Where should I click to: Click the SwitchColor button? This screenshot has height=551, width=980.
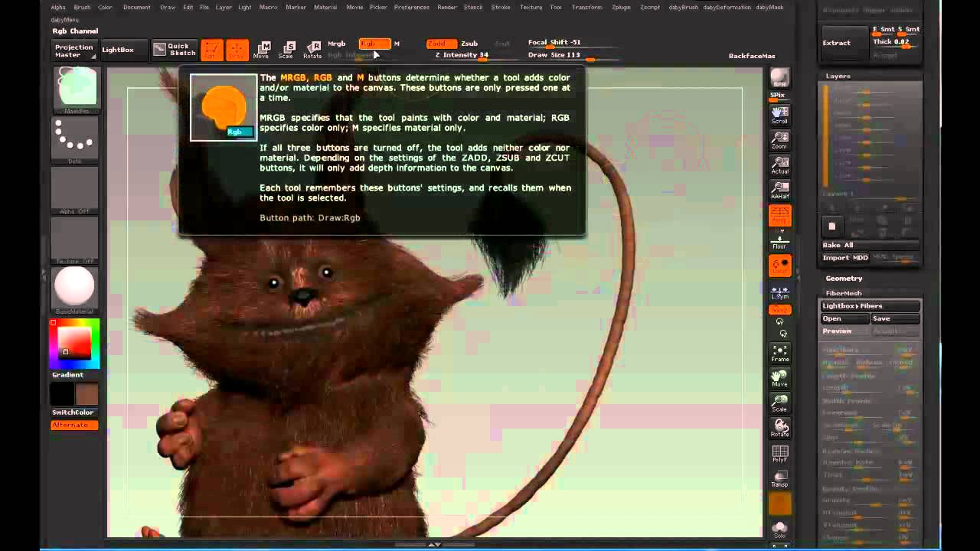[73, 412]
